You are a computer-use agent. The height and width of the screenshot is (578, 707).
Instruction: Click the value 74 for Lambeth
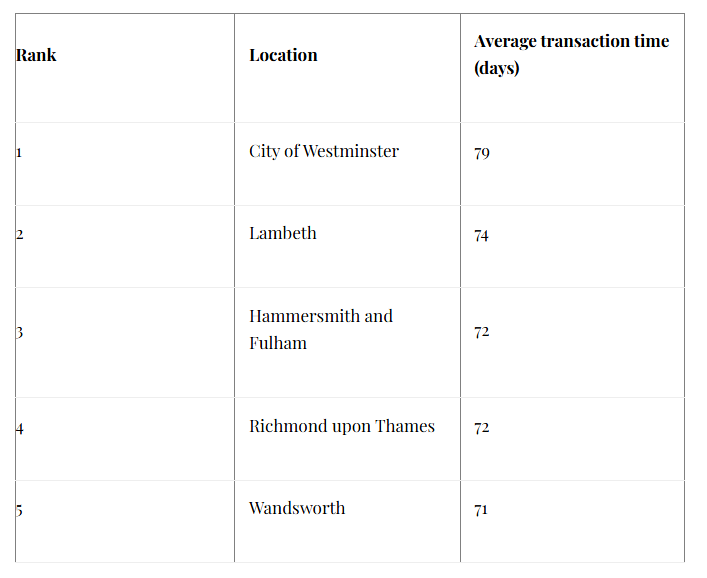pos(481,236)
